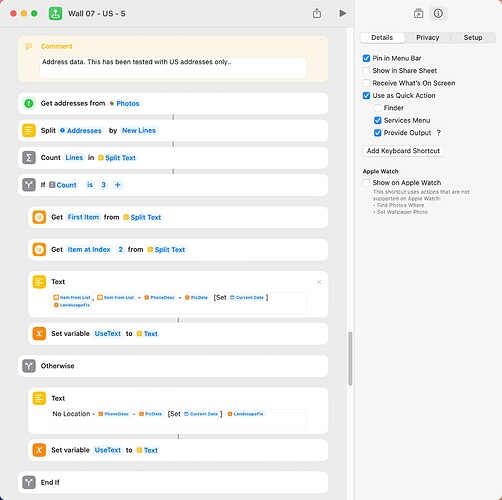Viewport: 502px width, 500px height.
Task: Click the Count action sigma icon
Action: click(29, 158)
